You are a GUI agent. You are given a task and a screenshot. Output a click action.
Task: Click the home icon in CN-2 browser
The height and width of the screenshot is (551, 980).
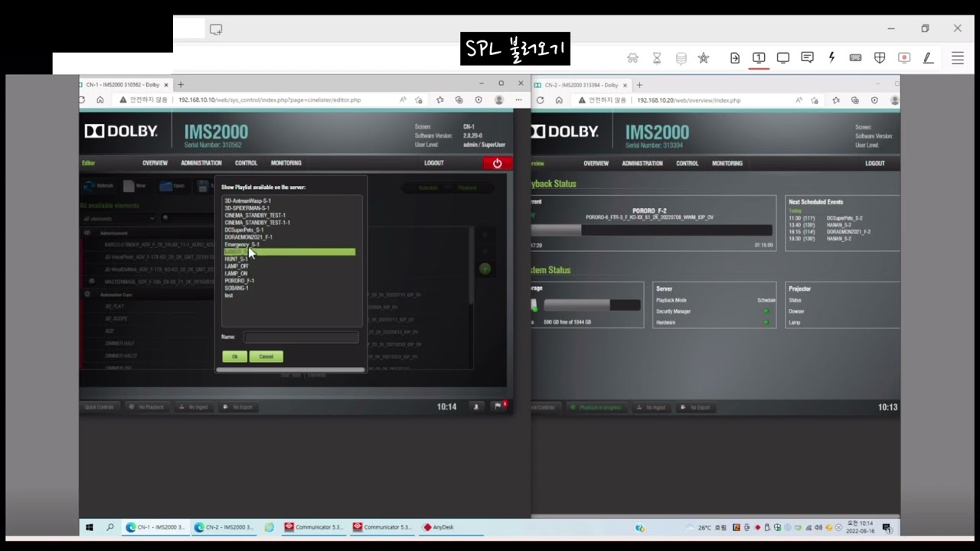(x=559, y=100)
